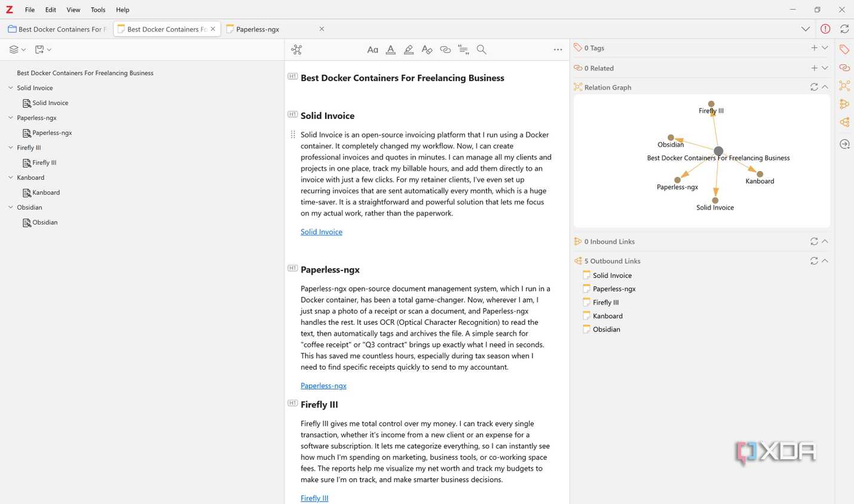
Task: Open the new note dropdown in left toolbar
Action: (43, 50)
